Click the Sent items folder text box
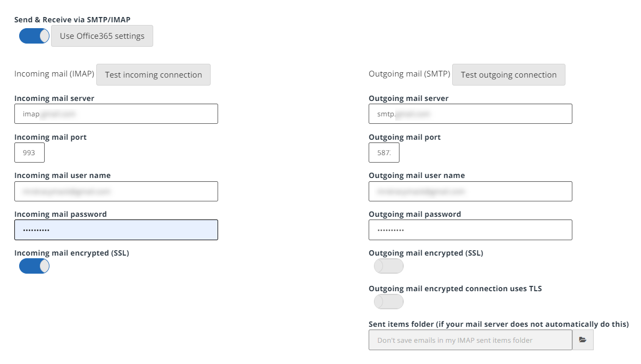The height and width of the screenshot is (364, 641). (470, 340)
